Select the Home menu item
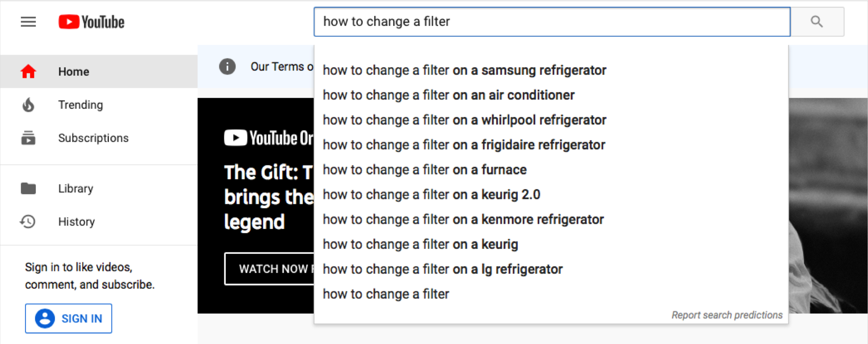 (x=74, y=71)
